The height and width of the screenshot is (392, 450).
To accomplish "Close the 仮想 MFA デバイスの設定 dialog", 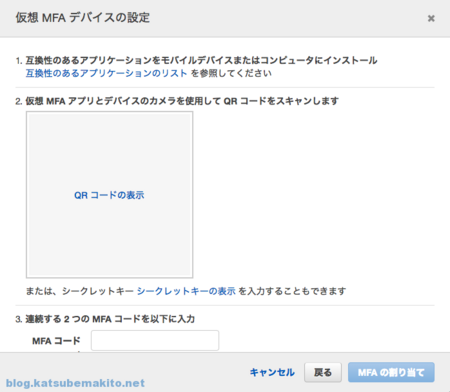I will (431, 18).
